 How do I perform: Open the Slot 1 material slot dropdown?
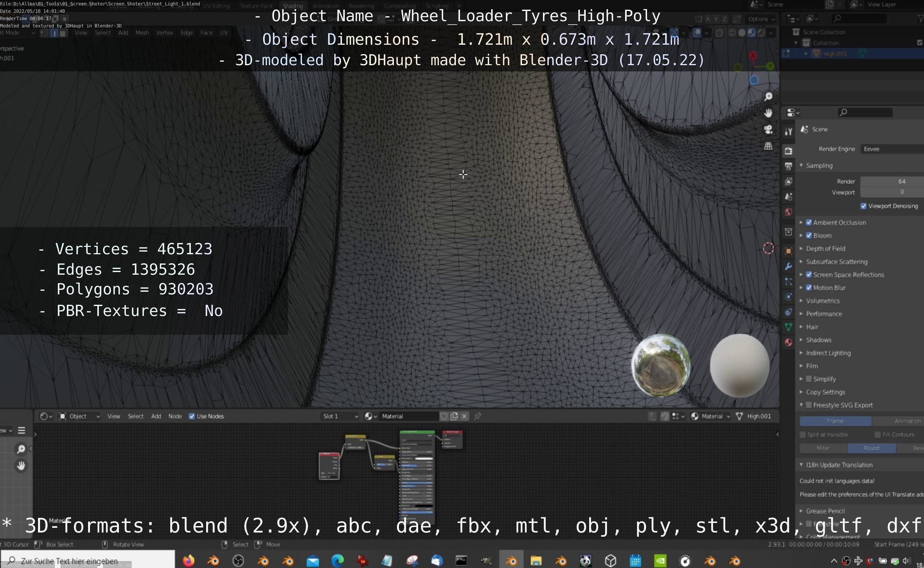(x=340, y=416)
